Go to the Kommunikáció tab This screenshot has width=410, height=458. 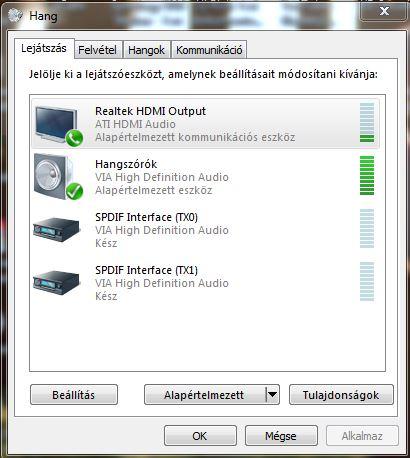coord(209,50)
